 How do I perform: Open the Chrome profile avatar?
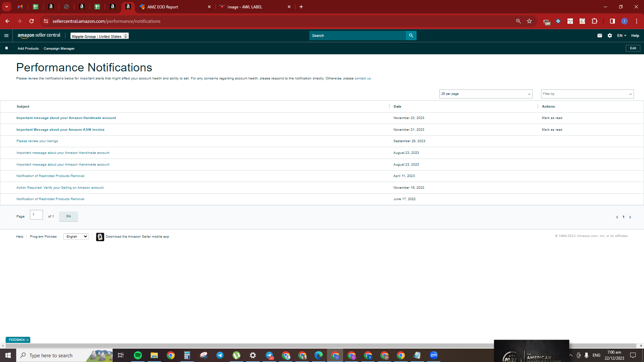(625, 21)
